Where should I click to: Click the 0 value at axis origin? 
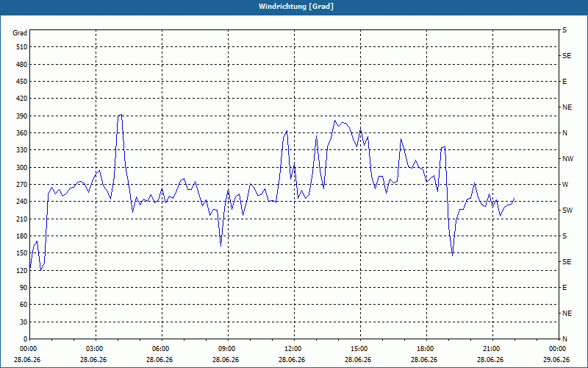[x=26, y=339]
